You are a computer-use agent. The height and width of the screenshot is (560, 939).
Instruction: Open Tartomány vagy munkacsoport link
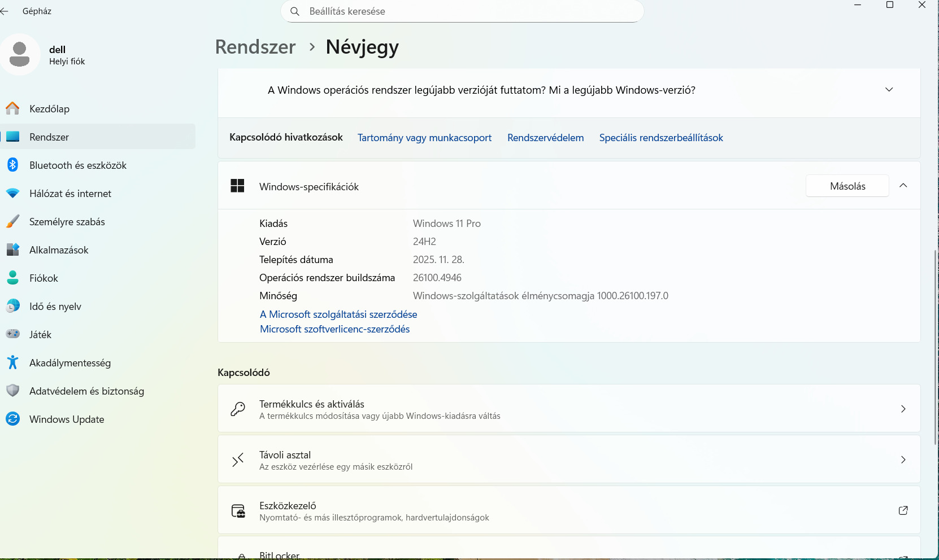coord(424,138)
